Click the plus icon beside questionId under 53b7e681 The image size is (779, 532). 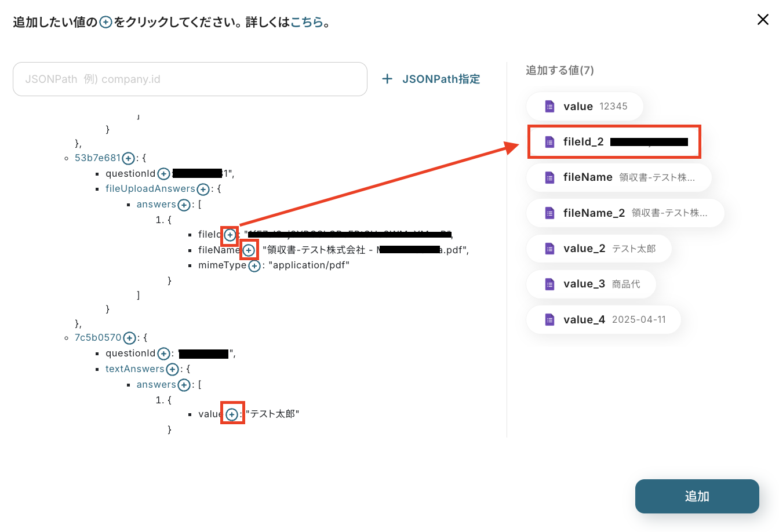coord(163,174)
